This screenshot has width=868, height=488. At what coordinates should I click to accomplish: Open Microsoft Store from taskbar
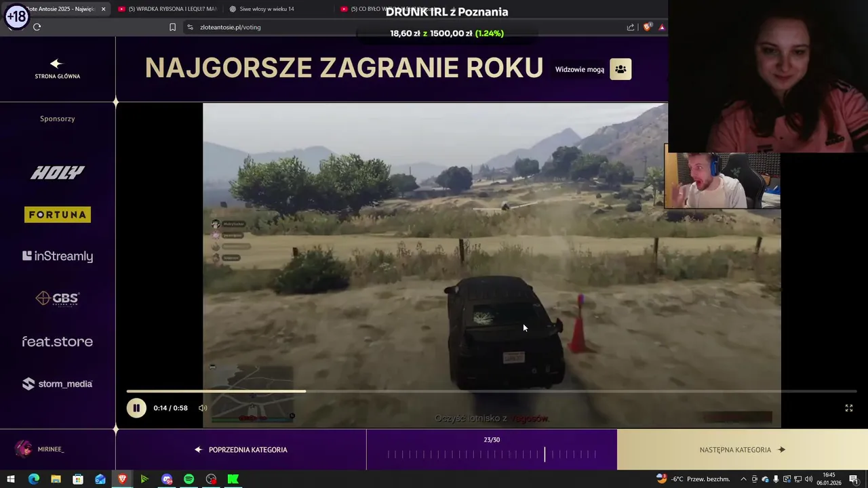click(x=78, y=479)
